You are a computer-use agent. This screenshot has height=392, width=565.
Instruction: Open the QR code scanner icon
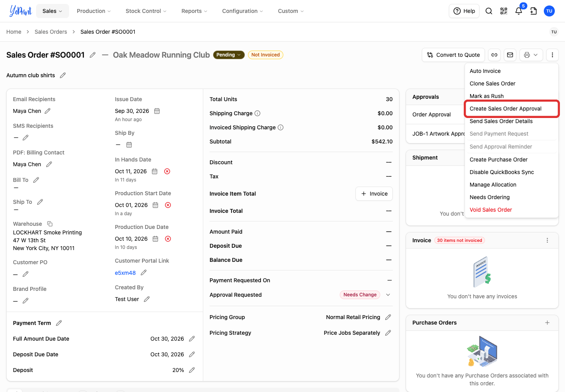[x=504, y=11]
